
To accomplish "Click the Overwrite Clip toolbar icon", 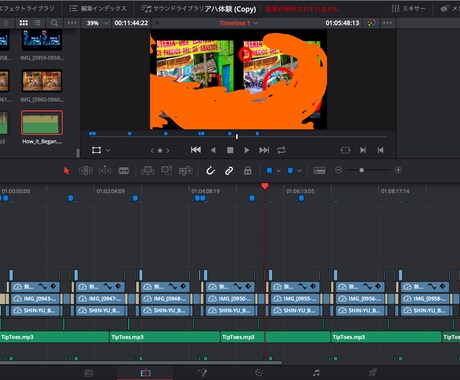I will click(167, 170).
